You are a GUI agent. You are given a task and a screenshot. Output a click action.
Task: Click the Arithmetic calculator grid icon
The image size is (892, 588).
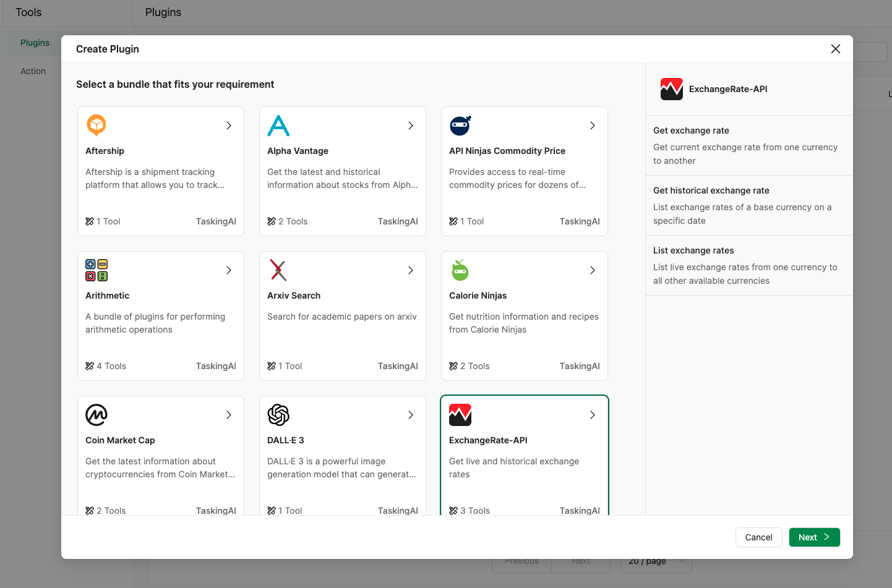(x=96, y=270)
